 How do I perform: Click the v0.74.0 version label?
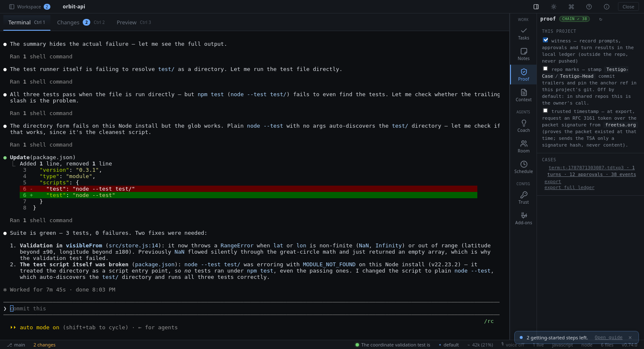point(629,345)
